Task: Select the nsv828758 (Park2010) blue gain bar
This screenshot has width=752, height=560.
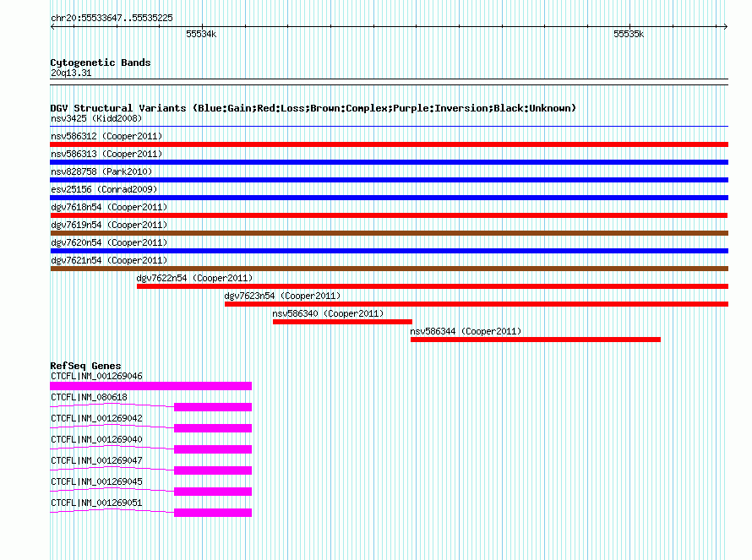Action: (389, 180)
